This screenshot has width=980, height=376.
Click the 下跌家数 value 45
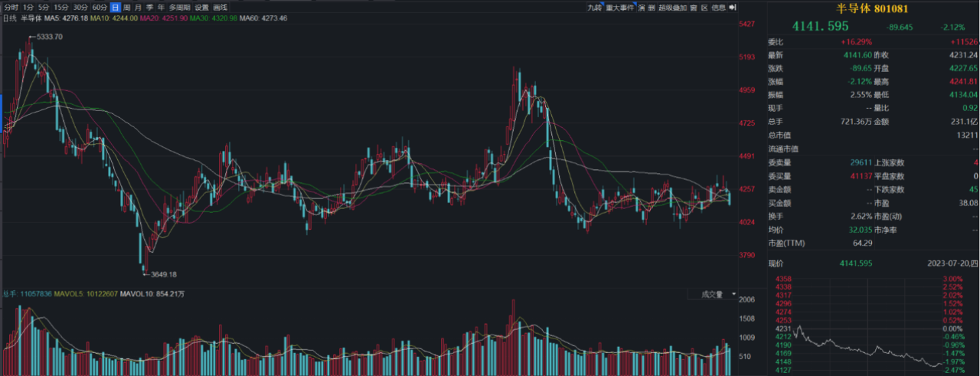pyautogui.click(x=973, y=188)
